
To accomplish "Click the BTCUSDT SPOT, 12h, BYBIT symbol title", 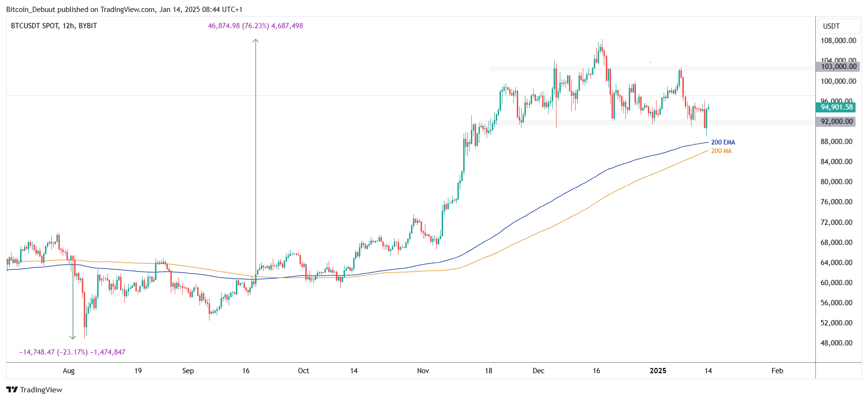I will click(54, 26).
